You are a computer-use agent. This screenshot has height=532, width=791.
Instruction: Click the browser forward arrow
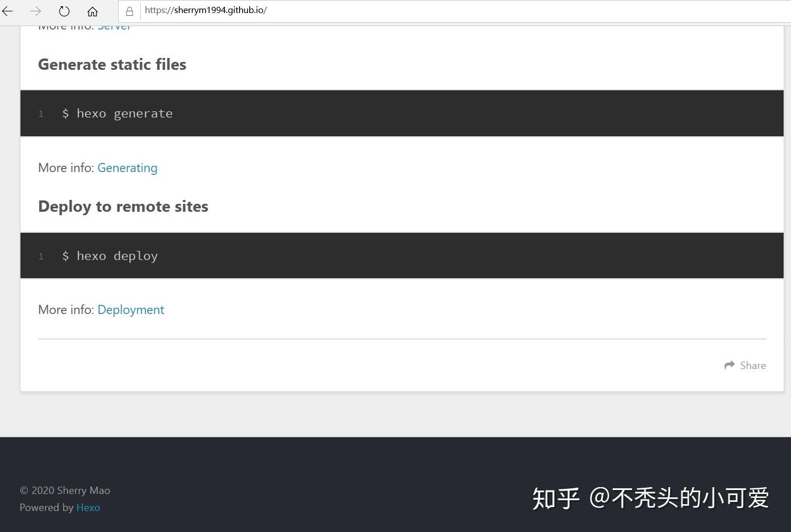(x=35, y=11)
